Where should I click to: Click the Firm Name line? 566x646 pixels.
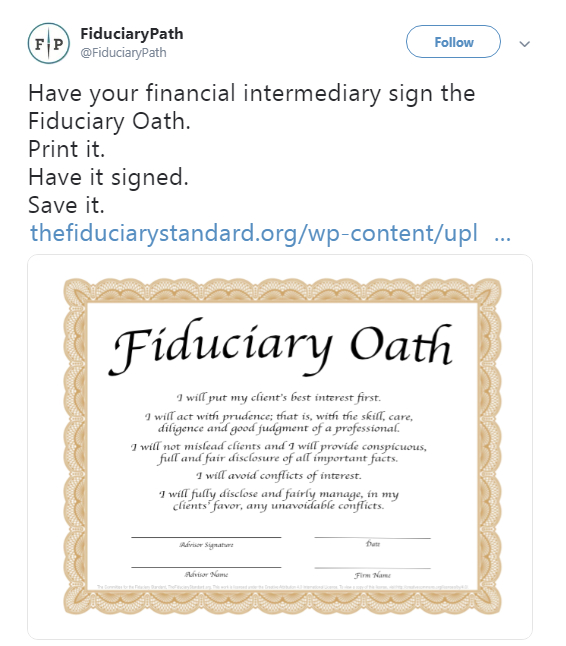(372, 568)
